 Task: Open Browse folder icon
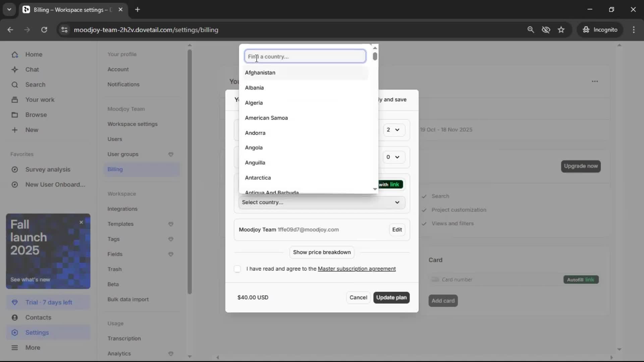point(15,115)
